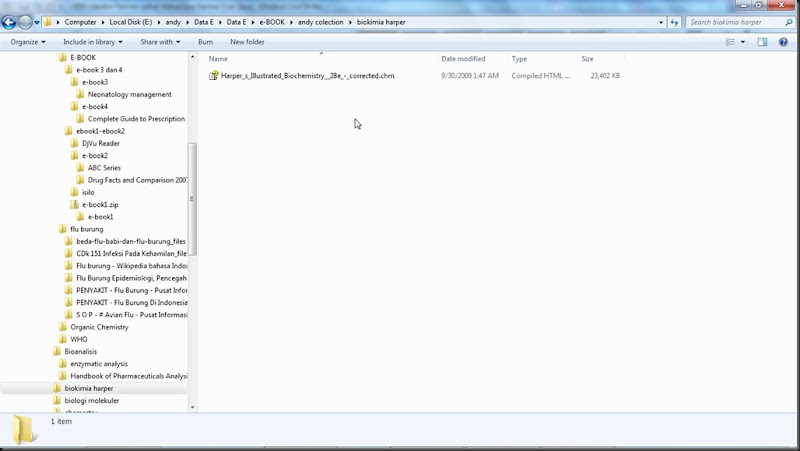The height and width of the screenshot is (451, 800).
Task: Open Neonatology management folder
Action: click(130, 94)
